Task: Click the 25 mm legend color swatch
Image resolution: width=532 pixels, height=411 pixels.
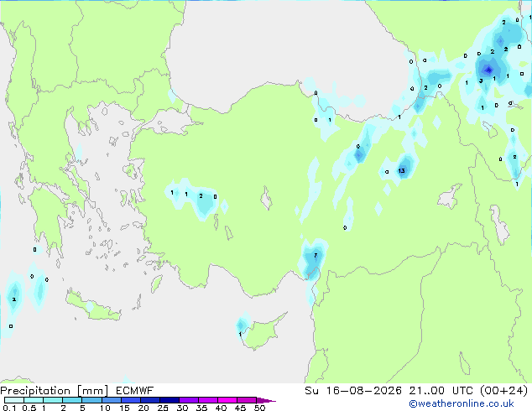Action: coord(169,400)
